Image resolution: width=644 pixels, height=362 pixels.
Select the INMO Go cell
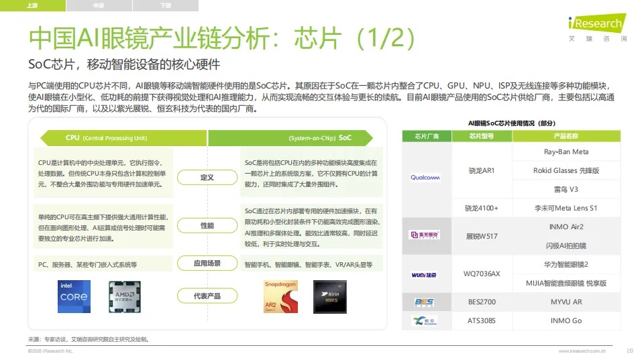[x=566, y=321]
